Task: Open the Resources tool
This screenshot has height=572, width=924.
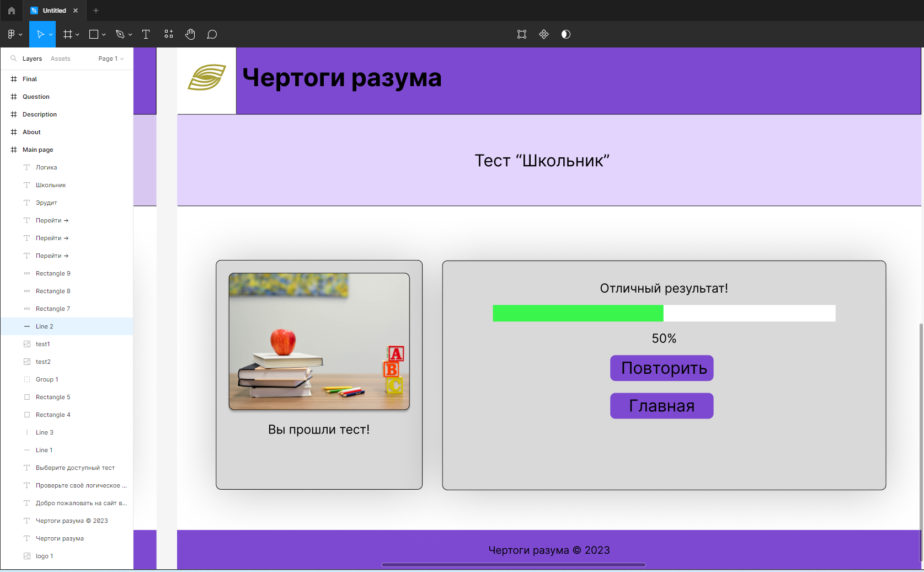Action: point(169,34)
